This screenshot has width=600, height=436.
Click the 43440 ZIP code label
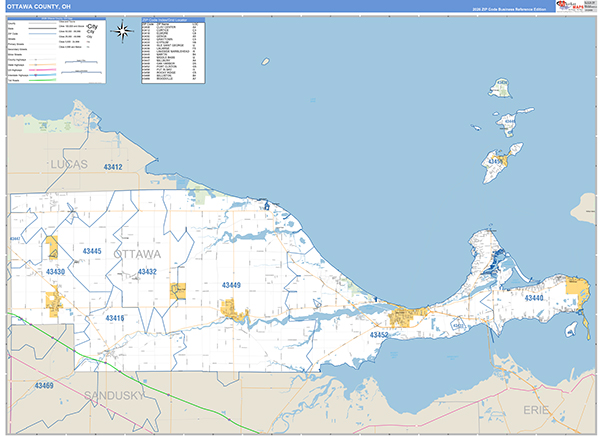[x=534, y=298]
